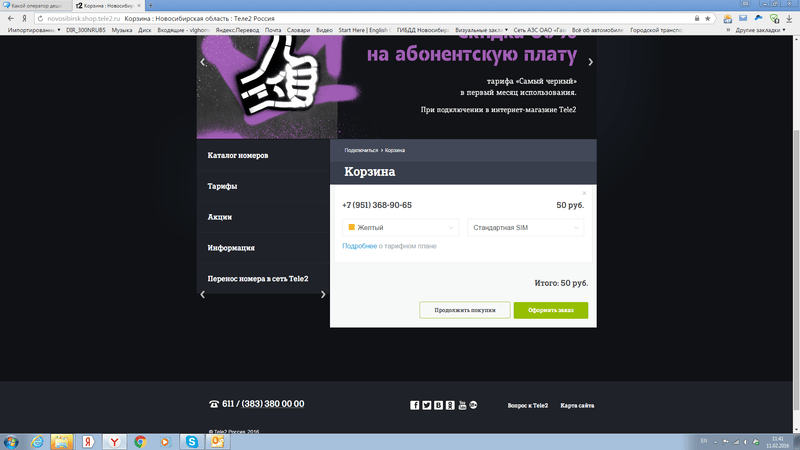Launch Google Chrome from taskbar
The width and height of the screenshot is (800, 450).
point(140,442)
